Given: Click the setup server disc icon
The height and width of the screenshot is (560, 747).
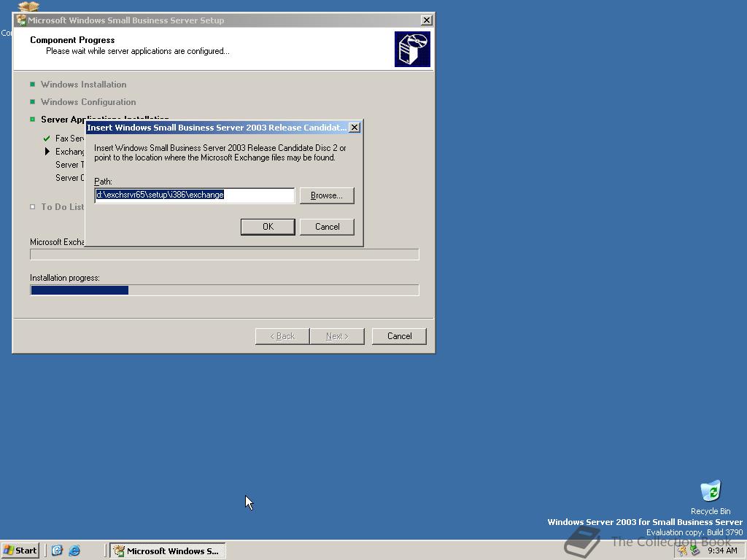Looking at the screenshot, I should pos(413,49).
